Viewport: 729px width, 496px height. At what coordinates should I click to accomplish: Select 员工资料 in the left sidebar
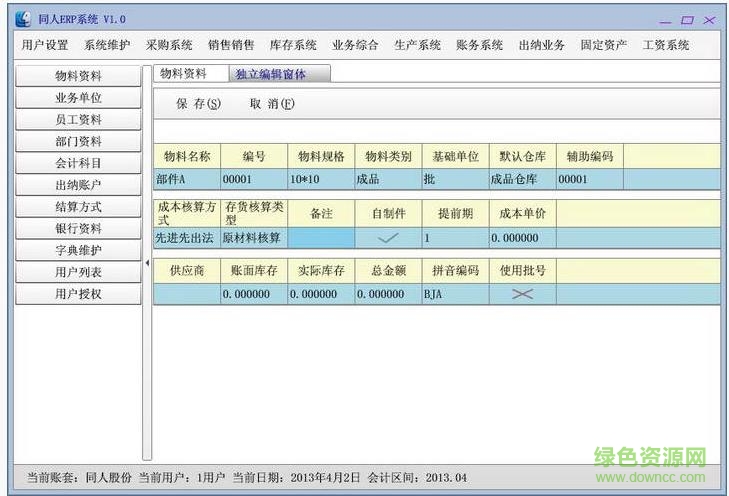[78, 119]
